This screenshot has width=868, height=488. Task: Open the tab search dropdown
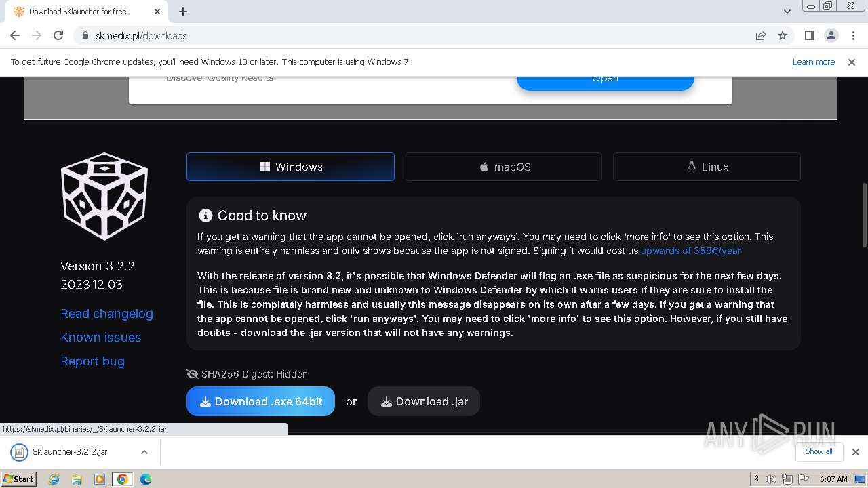[x=787, y=11]
